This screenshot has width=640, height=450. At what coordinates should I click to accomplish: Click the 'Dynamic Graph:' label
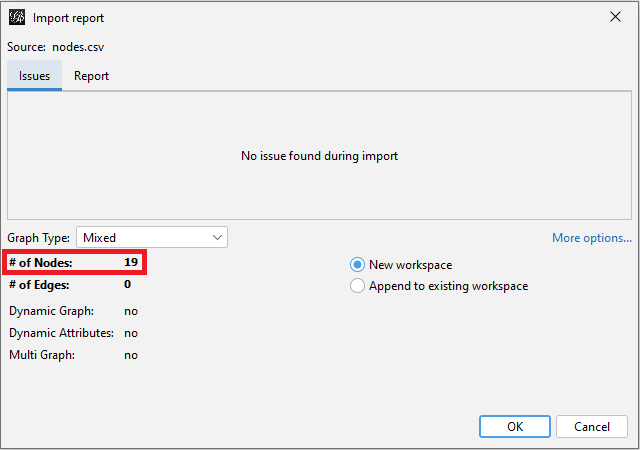[x=51, y=311]
